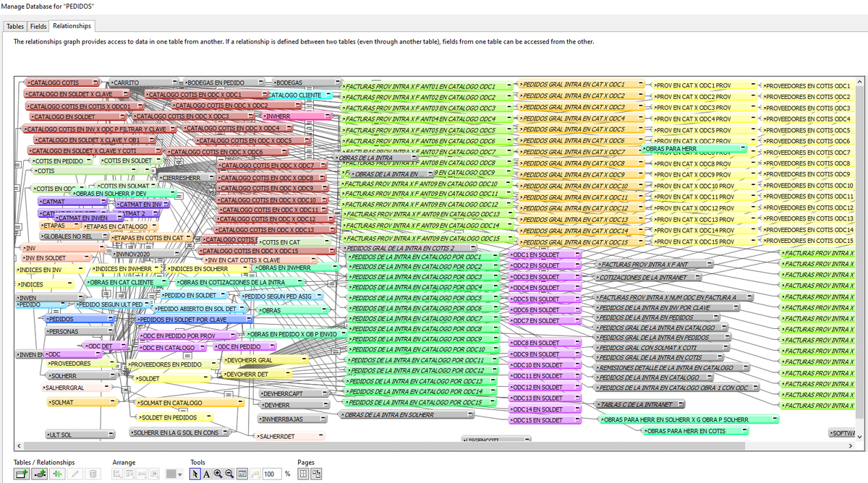Image resolution: width=868 pixels, height=483 pixels.
Task: Open the color dropdown arrow in Arrange
Action: point(180,474)
